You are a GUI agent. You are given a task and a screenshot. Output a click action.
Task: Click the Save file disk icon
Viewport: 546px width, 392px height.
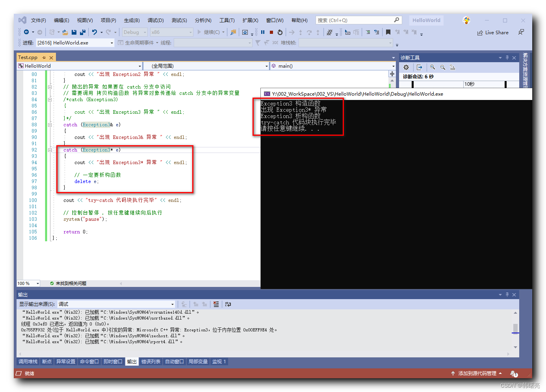pyautogui.click(x=74, y=32)
